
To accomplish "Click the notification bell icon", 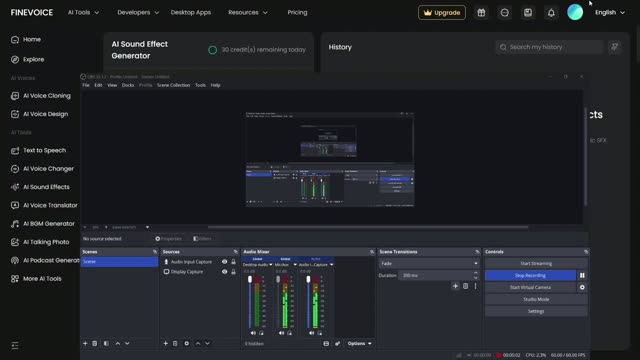I will (x=551, y=13).
